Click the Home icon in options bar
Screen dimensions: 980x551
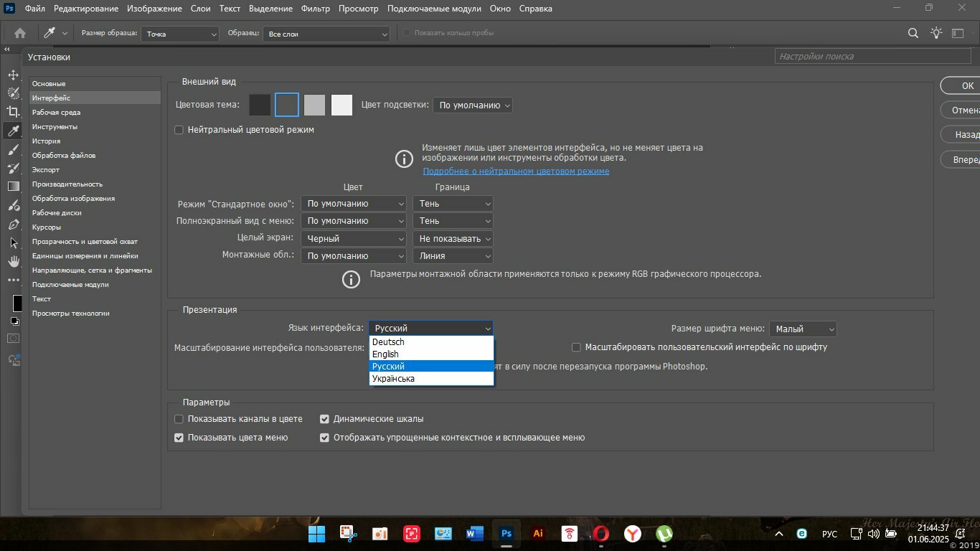pyautogui.click(x=20, y=33)
